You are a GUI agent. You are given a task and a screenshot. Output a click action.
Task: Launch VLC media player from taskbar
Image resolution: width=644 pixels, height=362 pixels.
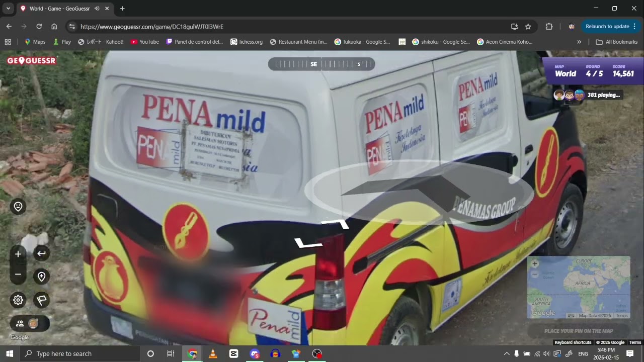[213, 353]
